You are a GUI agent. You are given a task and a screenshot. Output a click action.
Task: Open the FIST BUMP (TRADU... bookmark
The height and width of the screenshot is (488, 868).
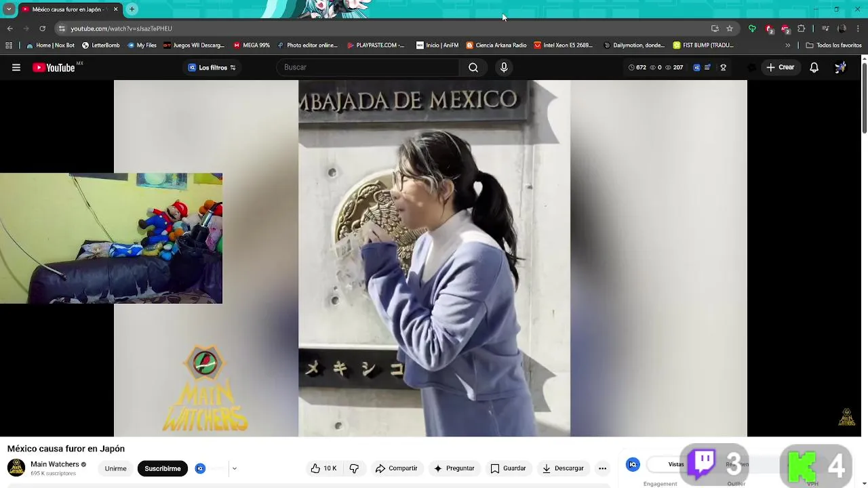click(704, 45)
